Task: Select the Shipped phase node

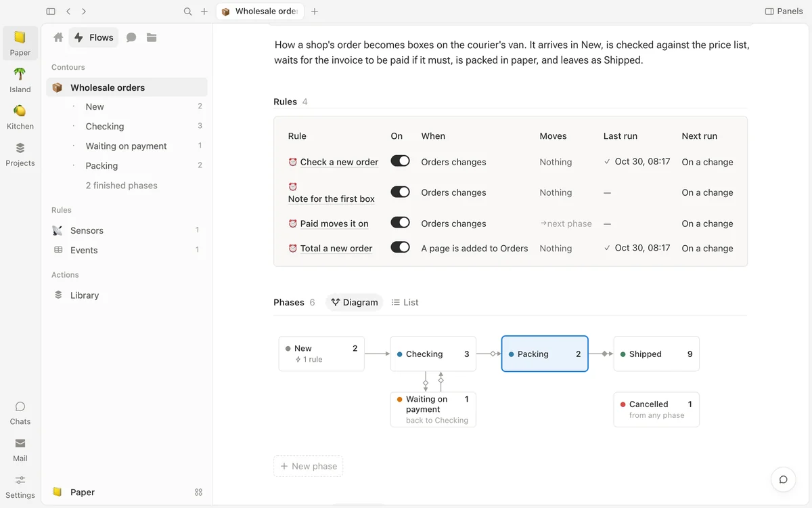Action: coord(656,354)
